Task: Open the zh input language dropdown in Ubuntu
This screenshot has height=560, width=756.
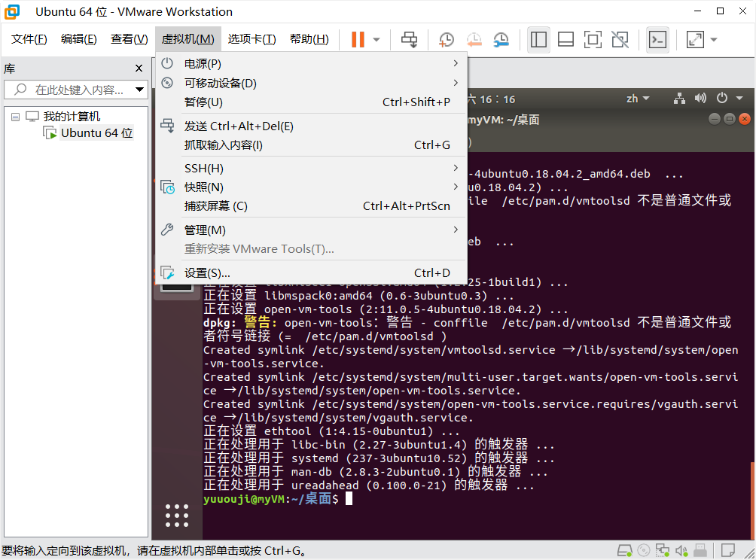Action: click(x=637, y=99)
